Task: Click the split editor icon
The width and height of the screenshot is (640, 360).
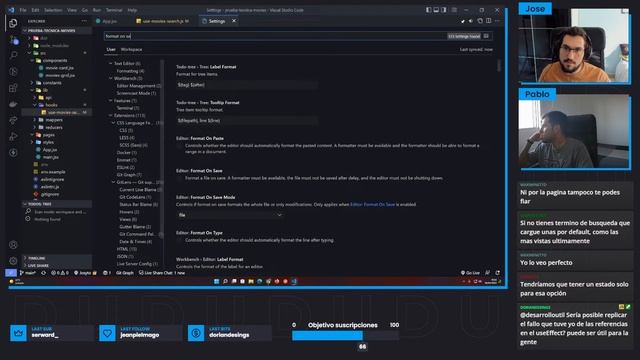Action: (x=489, y=21)
